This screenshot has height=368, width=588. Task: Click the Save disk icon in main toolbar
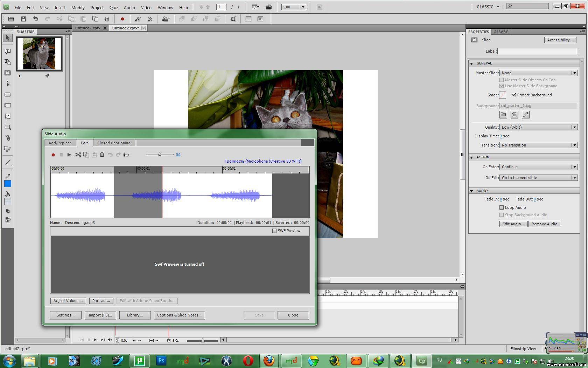24,19
